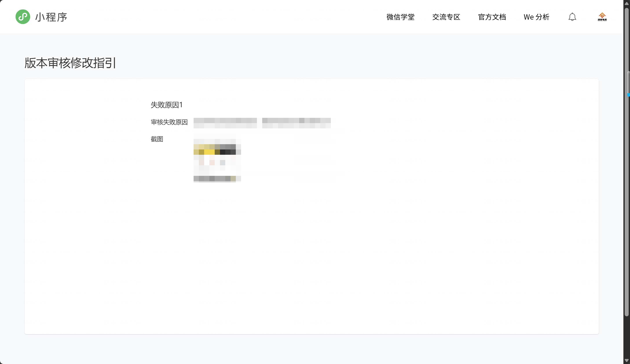Image resolution: width=630 pixels, height=364 pixels.
Task: Click the 小程序 title text beside logo
Action: click(51, 17)
